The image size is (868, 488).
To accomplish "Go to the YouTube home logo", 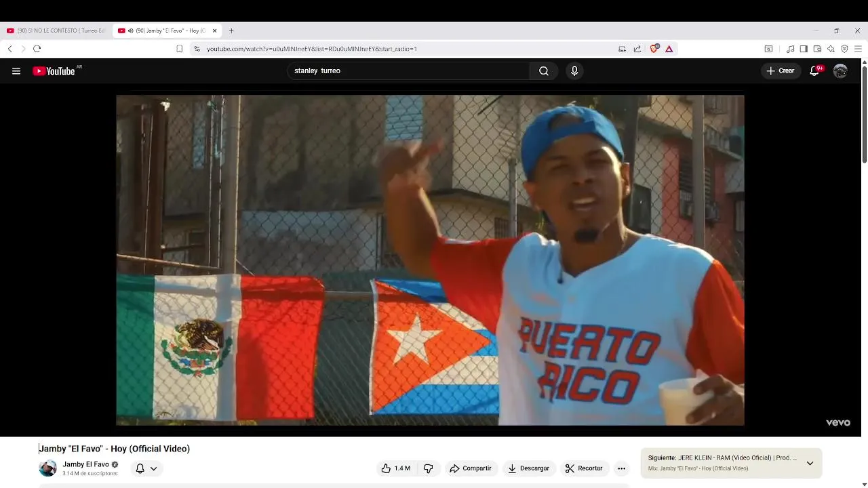I will pos(54,71).
